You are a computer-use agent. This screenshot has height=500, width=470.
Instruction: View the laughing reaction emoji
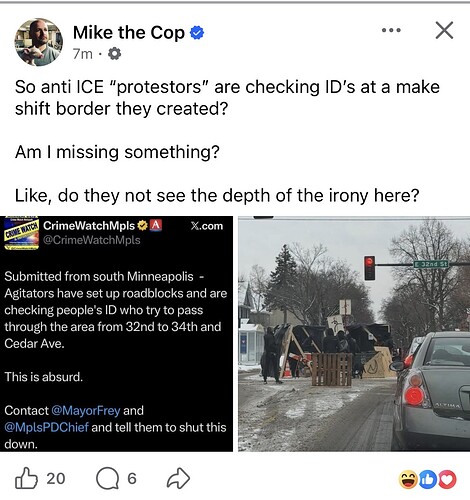click(x=408, y=479)
